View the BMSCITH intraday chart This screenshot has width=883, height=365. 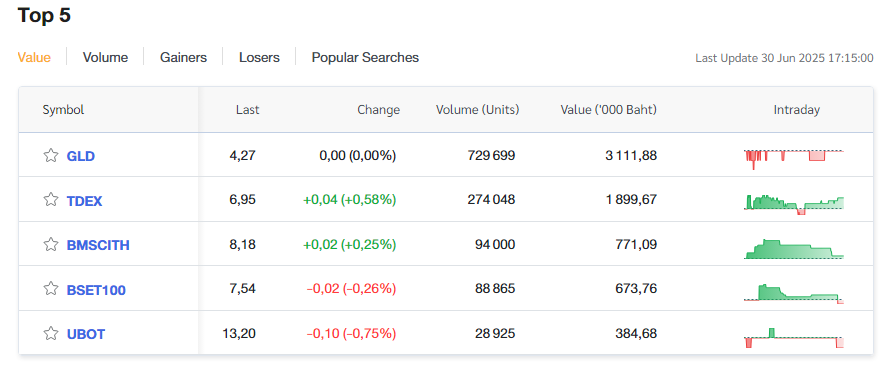point(794,248)
